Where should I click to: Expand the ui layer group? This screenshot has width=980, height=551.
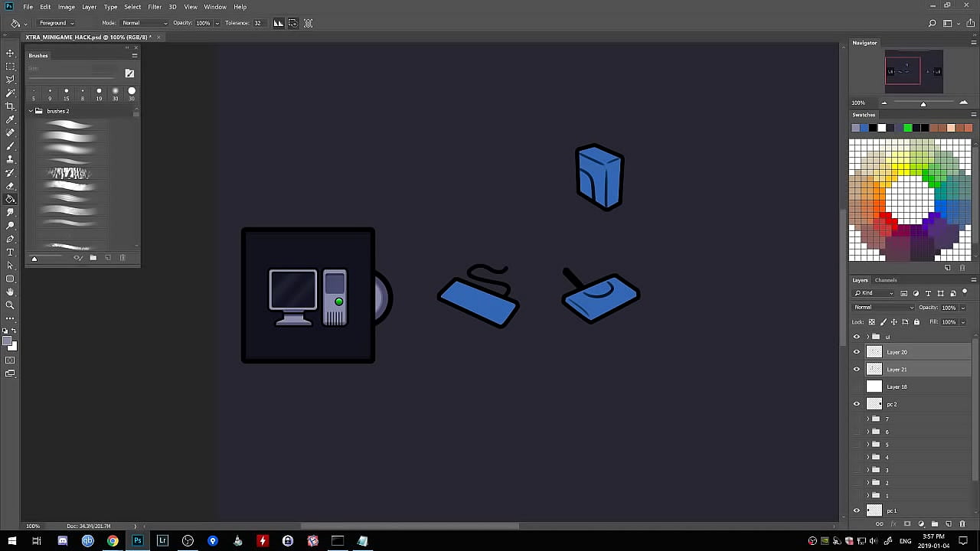coord(867,337)
